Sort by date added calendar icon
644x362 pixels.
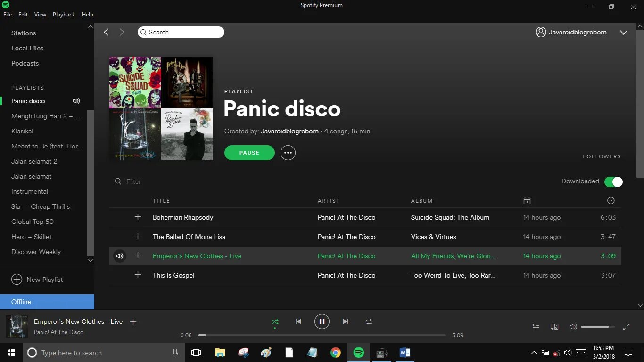527,201
